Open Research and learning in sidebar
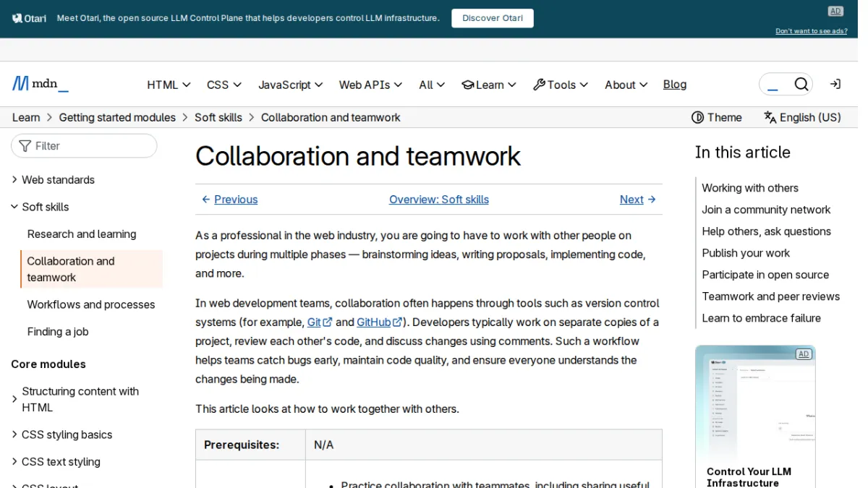The image size is (868, 488). point(82,234)
